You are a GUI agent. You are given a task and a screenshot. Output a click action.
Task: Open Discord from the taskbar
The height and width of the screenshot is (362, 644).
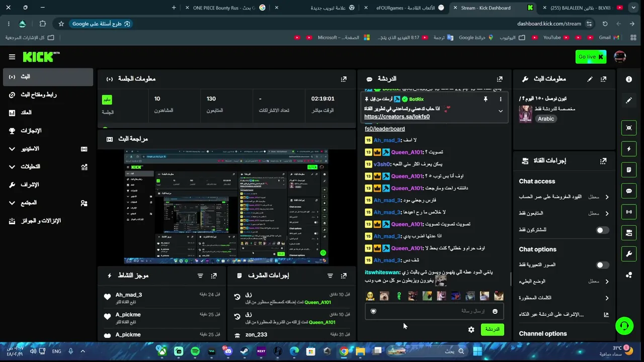[x=228, y=351]
